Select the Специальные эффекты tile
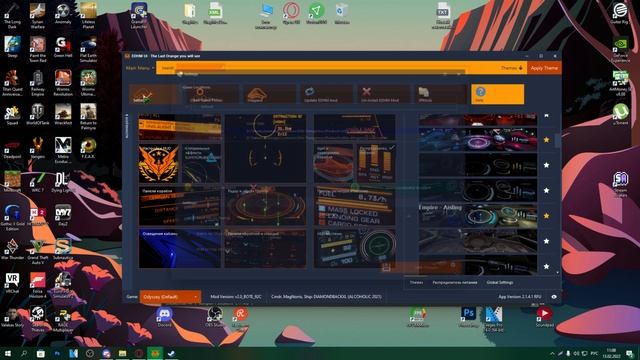The height and width of the screenshot is (360, 640). click(202, 163)
